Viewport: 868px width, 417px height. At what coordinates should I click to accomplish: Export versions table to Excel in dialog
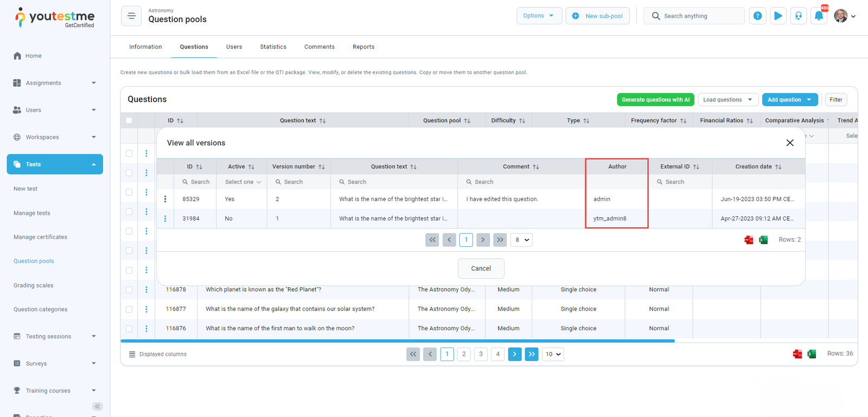[x=763, y=240]
